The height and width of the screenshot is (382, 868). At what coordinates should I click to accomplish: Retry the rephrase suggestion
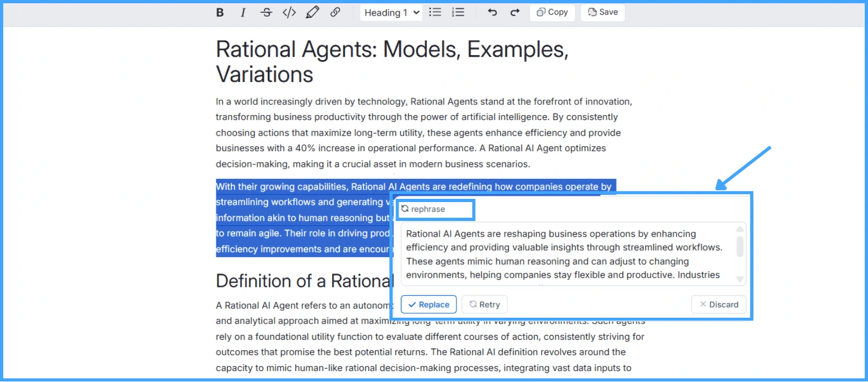485,304
